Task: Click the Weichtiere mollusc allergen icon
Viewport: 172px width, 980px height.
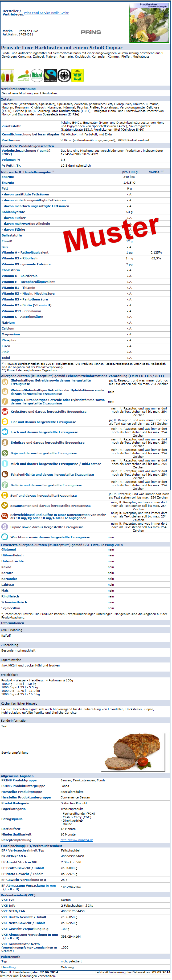Action: tap(5, 537)
